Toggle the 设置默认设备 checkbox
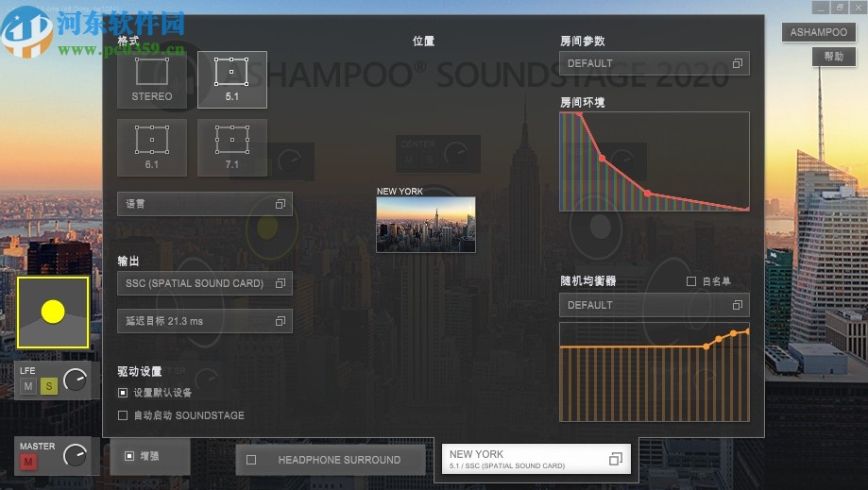 coord(123,393)
